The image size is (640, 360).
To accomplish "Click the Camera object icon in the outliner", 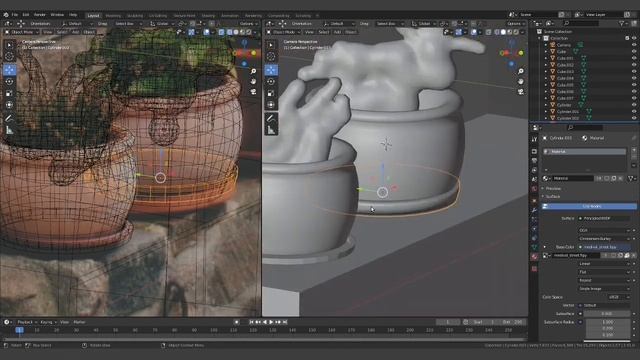I will pos(552,45).
